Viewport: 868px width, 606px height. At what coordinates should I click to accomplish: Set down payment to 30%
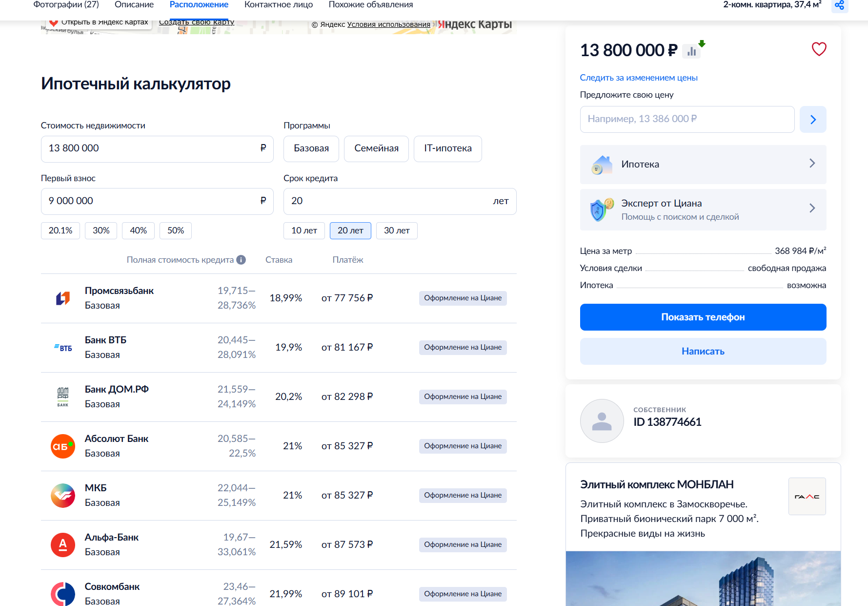click(101, 230)
